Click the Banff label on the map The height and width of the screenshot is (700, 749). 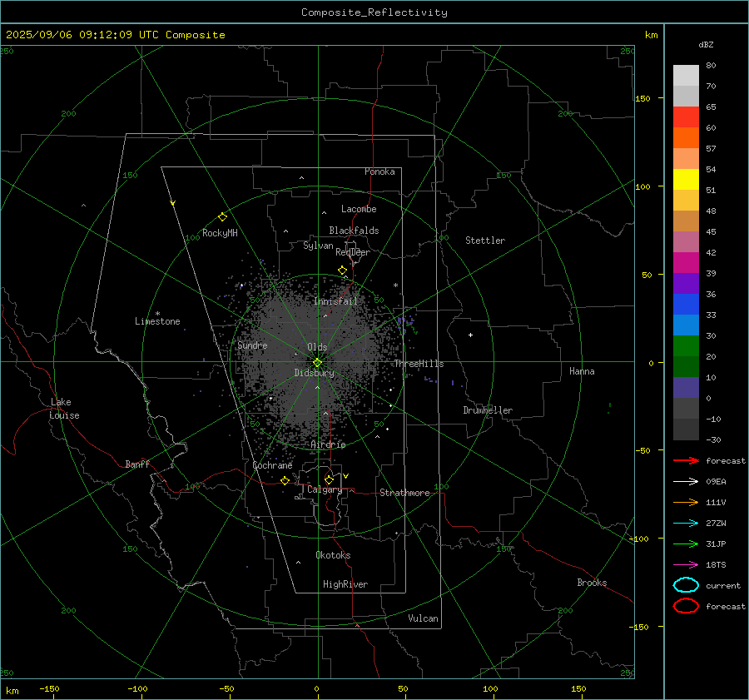[137, 464]
